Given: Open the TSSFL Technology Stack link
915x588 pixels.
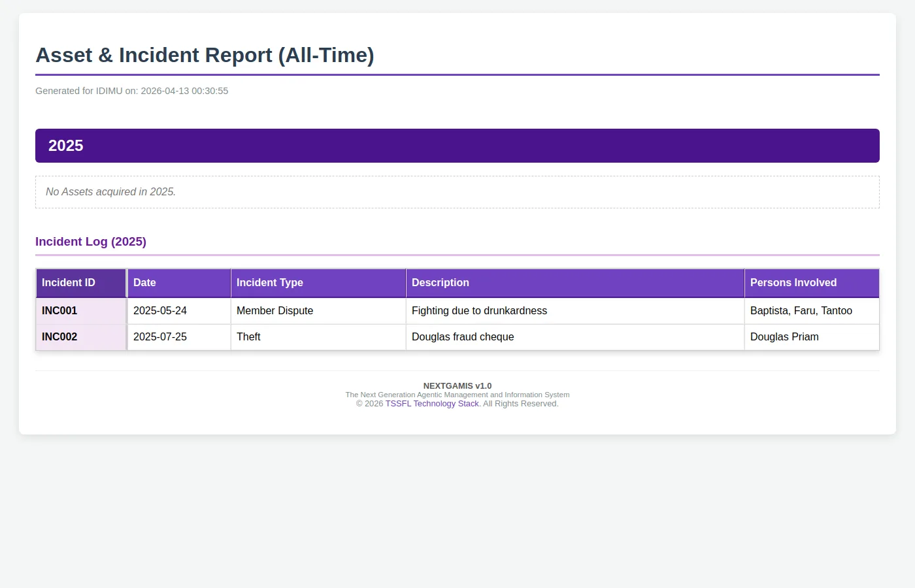Looking at the screenshot, I should pos(432,404).
